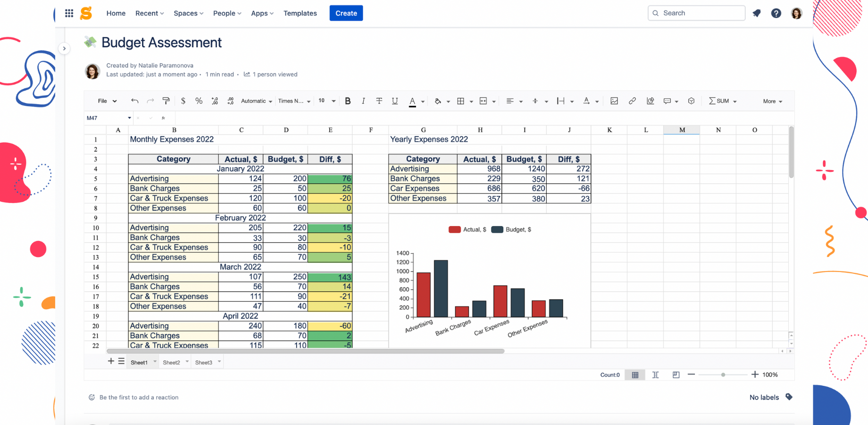The image size is (868, 425).
Task: Increase decimal places
Action: [x=230, y=101]
